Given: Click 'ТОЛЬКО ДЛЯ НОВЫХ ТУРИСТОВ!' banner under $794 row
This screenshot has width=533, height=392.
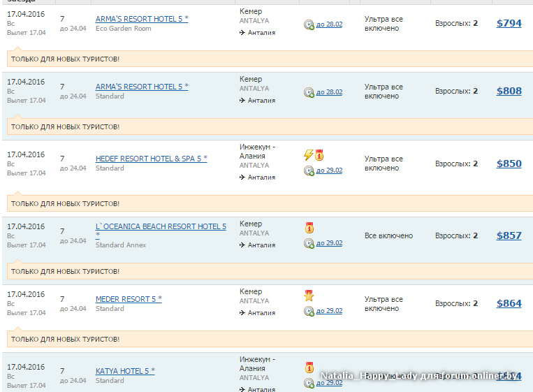Looking at the screenshot, I should click(270, 59).
